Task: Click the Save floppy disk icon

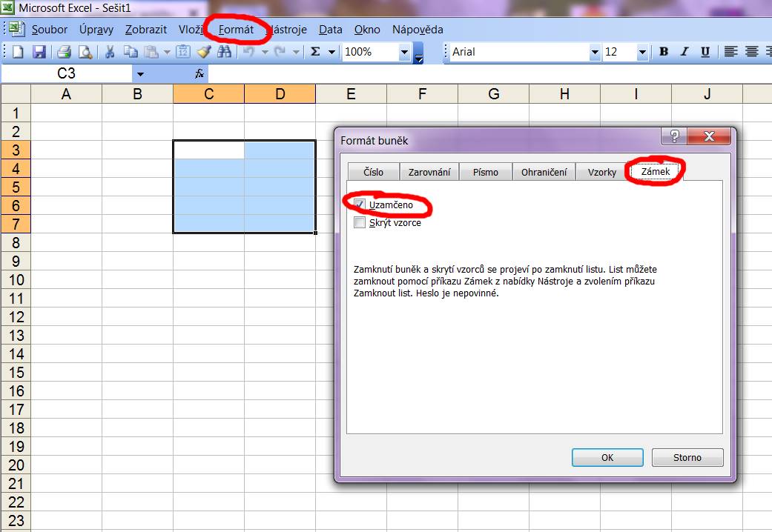Action: [x=39, y=52]
